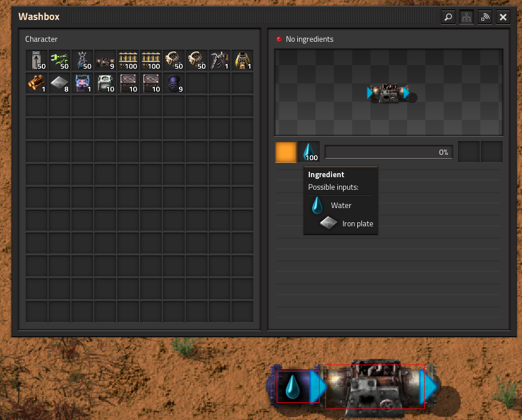522x420 pixels.
Task: Click the circuit network connection icon
Action: 467,17
